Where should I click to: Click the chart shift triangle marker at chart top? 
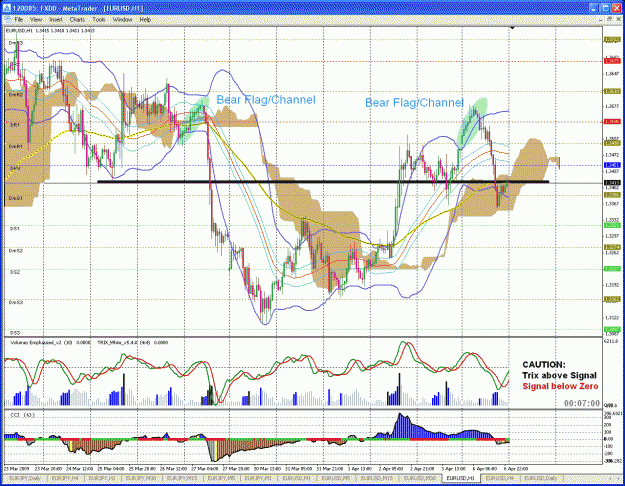tap(512, 28)
